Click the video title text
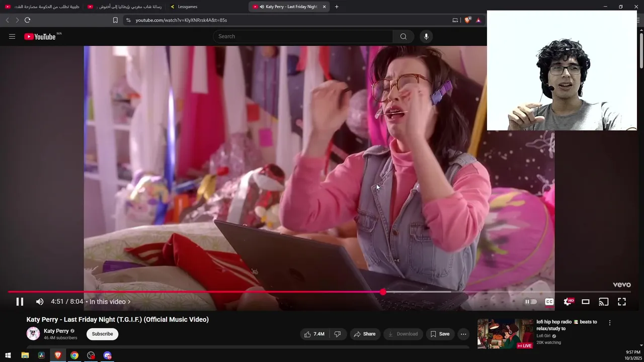The image size is (644, 362). click(x=118, y=319)
